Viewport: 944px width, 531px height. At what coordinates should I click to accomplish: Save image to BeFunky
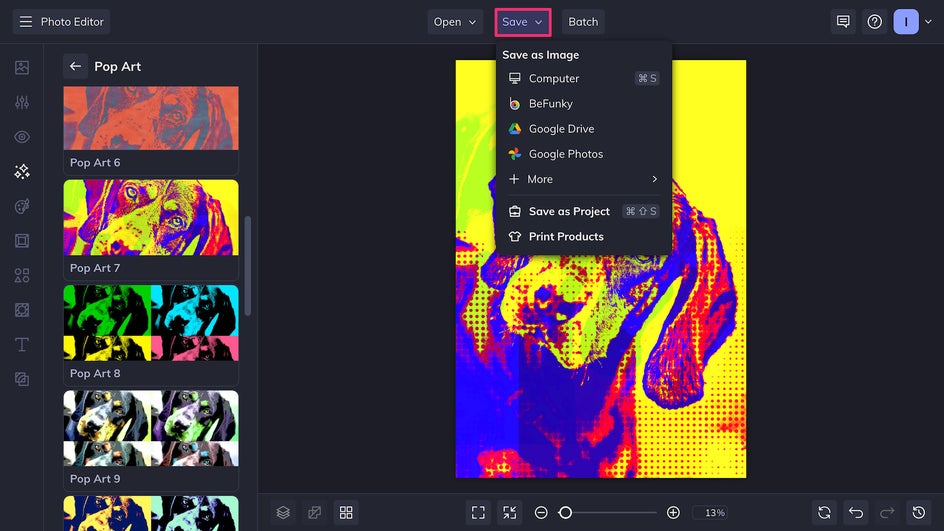(x=583, y=104)
